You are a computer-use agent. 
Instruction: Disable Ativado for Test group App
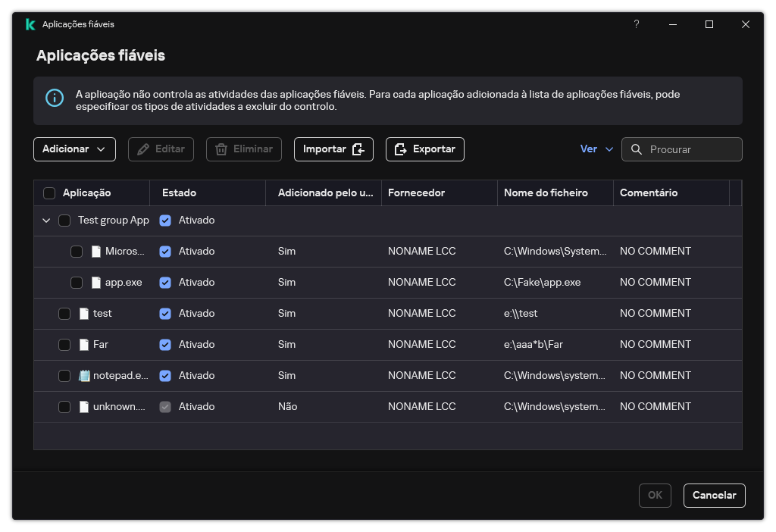pyautogui.click(x=165, y=220)
